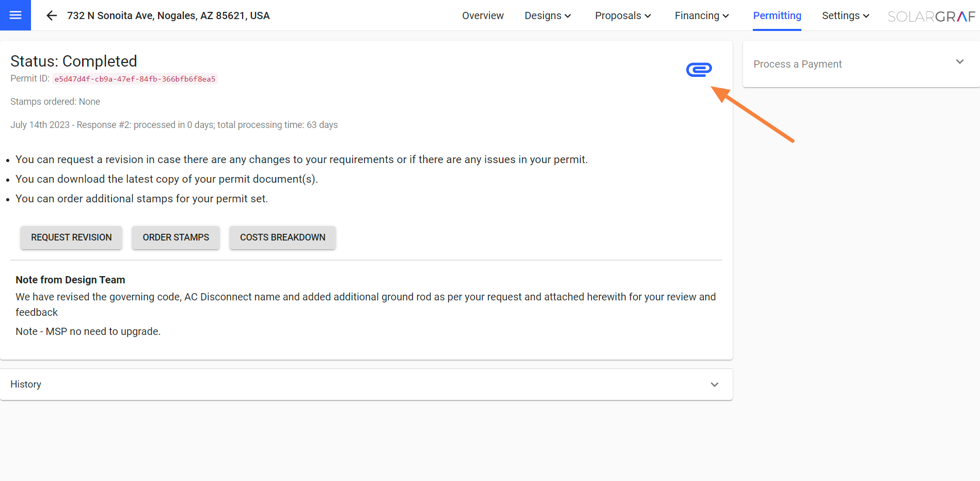Select the Permit ID code to copy it
The image size is (980, 481).
tap(135, 78)
